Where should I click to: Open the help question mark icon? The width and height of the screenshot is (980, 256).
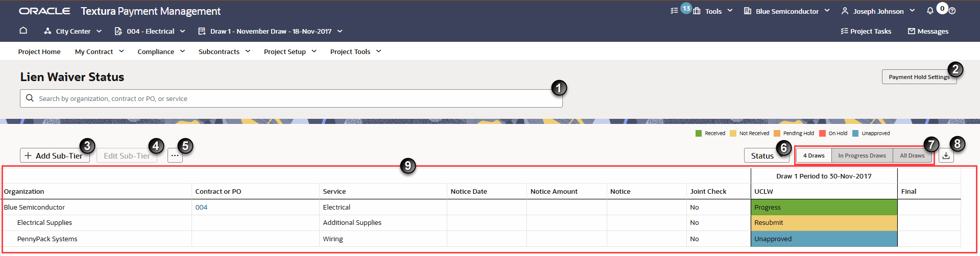[x=952, y=11]
